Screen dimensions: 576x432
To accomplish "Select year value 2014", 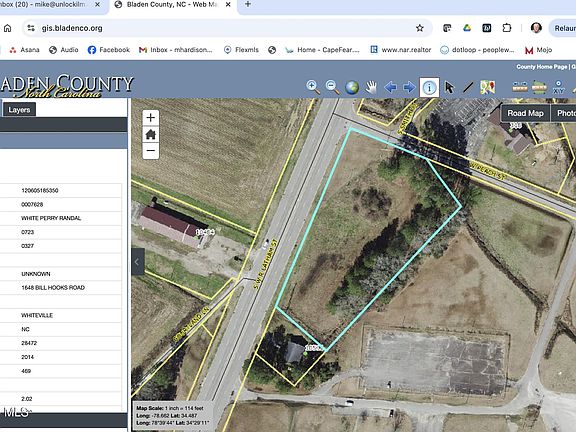I will pyautogui.click(x=28, y=357).
